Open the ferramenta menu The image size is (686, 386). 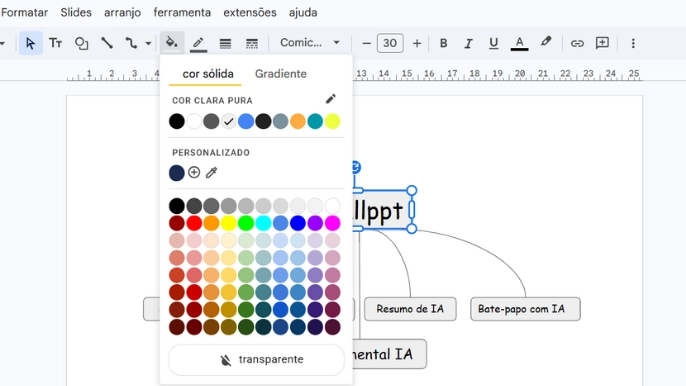[x=182, y=13]
